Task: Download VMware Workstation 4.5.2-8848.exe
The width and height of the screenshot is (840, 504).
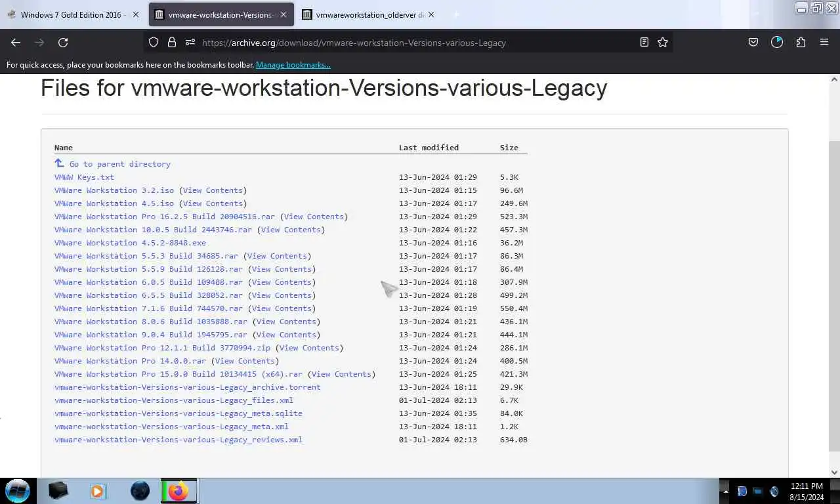Action: 130,243
